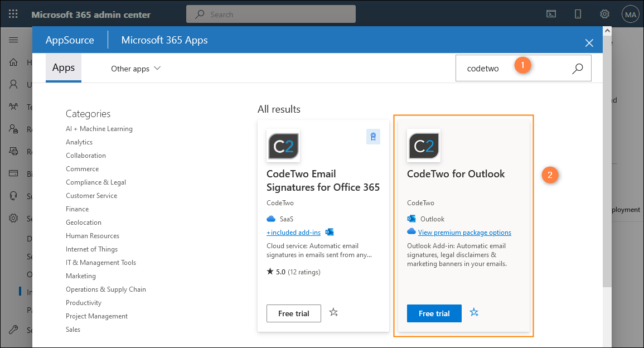Click the CodeTwo Email Signatures logo

[x=283, y=146]
